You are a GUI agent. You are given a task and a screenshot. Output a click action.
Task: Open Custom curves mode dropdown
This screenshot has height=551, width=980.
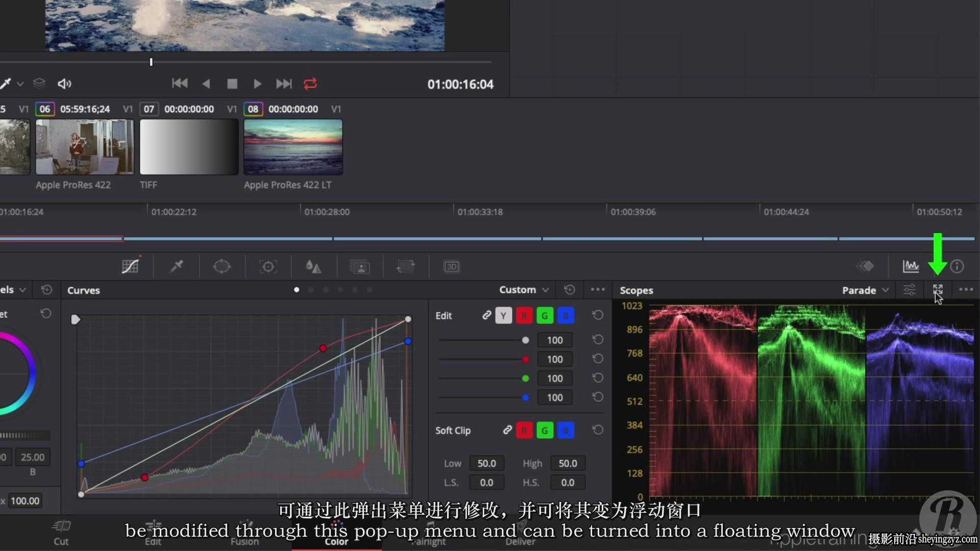tap(524, 290)
